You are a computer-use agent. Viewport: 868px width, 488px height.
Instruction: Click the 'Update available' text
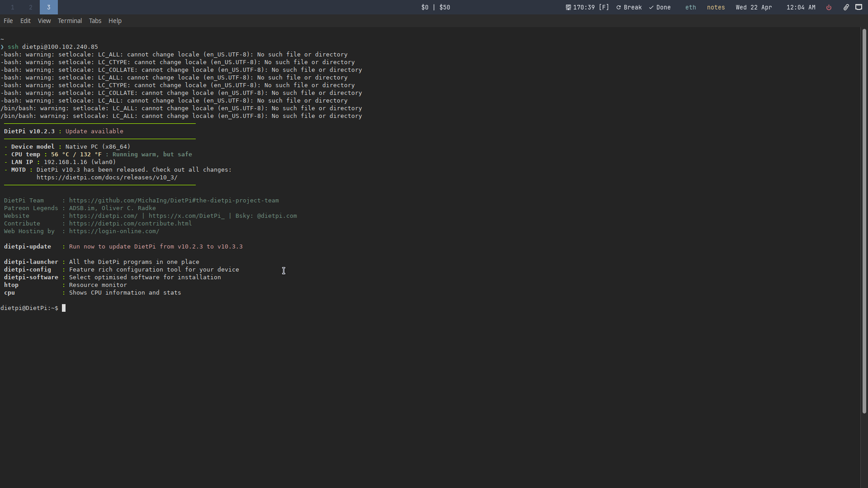point(94,131)
